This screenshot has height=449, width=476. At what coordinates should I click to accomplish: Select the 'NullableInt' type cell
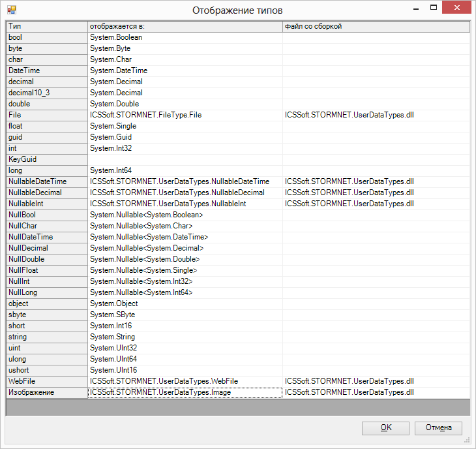pyautogui.click(x=47, y=204)
